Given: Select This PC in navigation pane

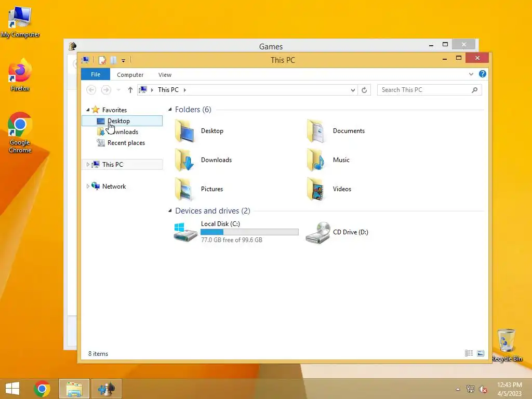Looking at the screenshot, I should click(x=122, y=165).
